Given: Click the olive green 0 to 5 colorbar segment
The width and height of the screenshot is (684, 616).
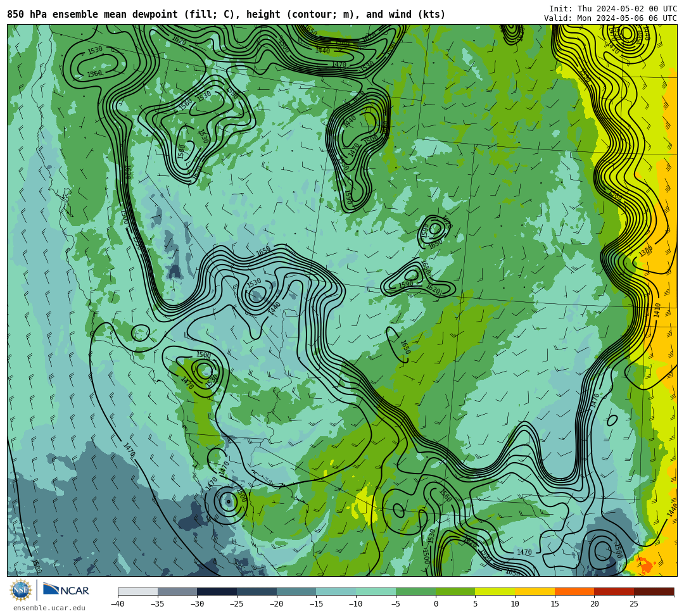Looking at the screenshot, I should tap(455, 591).
